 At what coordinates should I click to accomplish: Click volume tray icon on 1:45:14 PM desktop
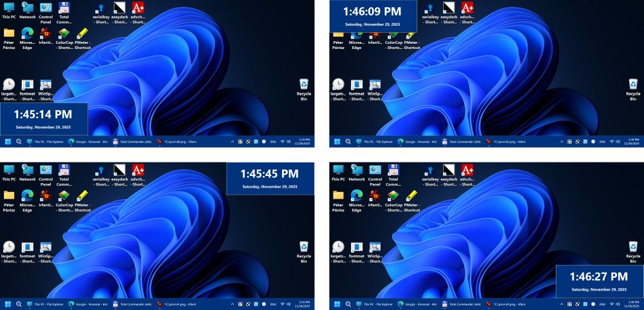click(x=288, y=141)
